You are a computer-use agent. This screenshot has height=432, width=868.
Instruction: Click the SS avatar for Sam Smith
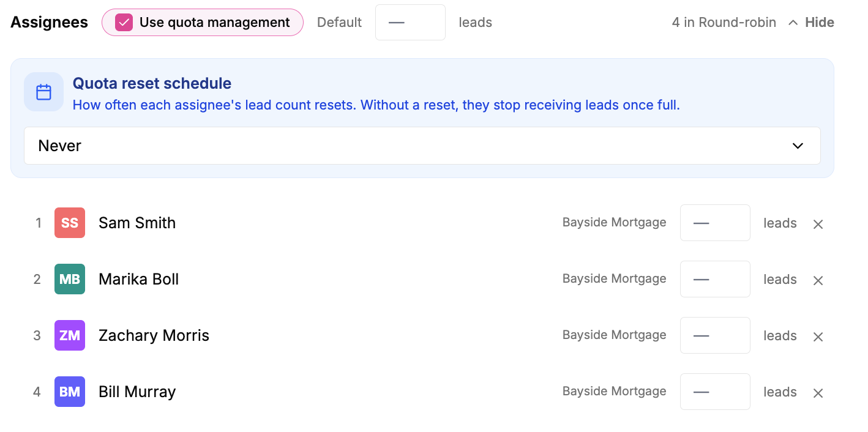pos(70,223)
